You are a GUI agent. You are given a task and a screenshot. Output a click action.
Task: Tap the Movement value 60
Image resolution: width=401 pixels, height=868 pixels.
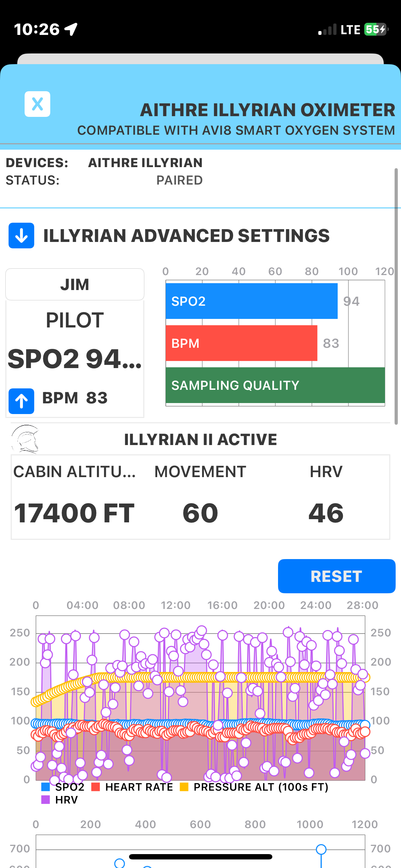click(200, 513)
